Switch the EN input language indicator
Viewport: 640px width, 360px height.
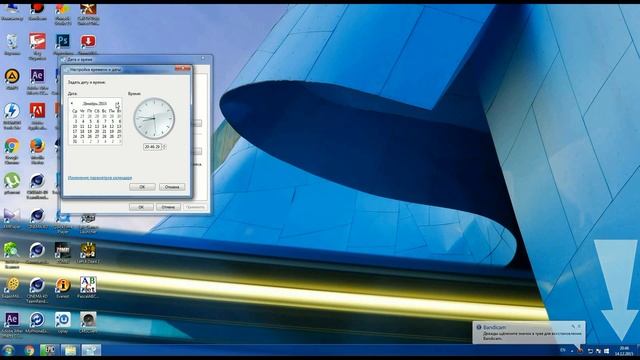[563, 350]
